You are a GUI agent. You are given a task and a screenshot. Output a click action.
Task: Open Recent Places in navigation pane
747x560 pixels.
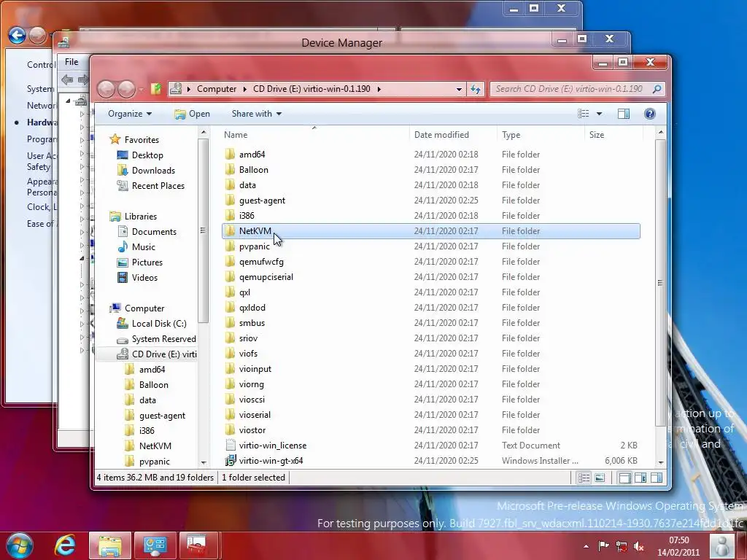(158, 186)
